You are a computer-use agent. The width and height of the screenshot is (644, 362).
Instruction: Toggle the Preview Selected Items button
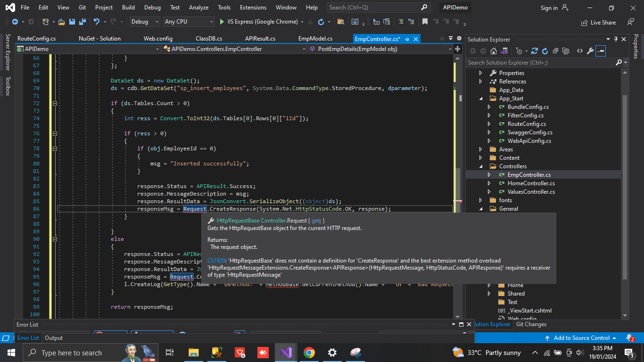[x=601, y=51]
